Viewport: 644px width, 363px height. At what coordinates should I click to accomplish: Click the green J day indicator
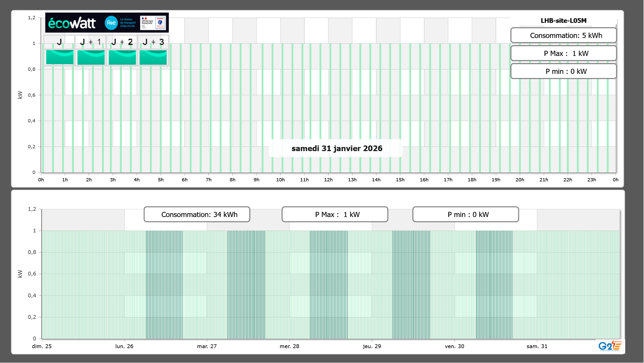tap(60, 57)
